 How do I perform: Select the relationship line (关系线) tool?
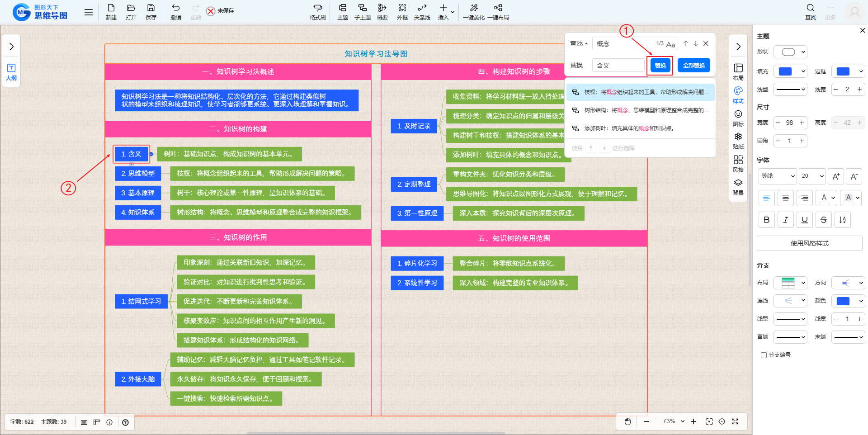coord(422,9)
